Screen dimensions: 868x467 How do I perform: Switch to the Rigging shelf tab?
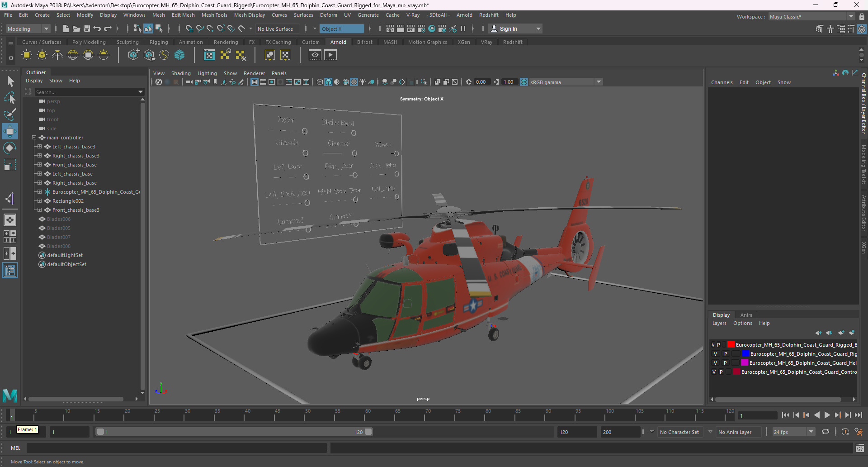pyautogui.click(x=159, y=42)
